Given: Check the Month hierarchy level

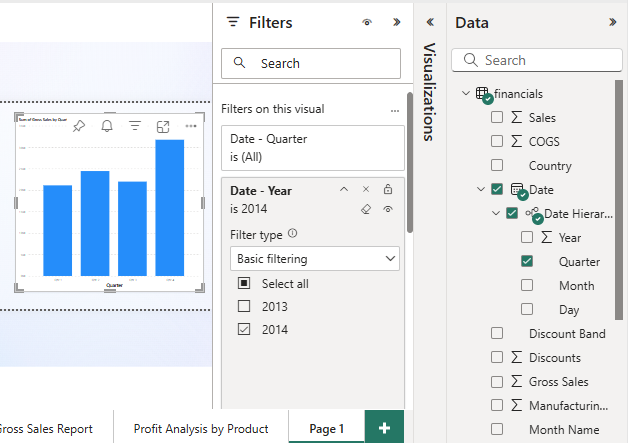Looking at the screenshot, I should [527, 285].
